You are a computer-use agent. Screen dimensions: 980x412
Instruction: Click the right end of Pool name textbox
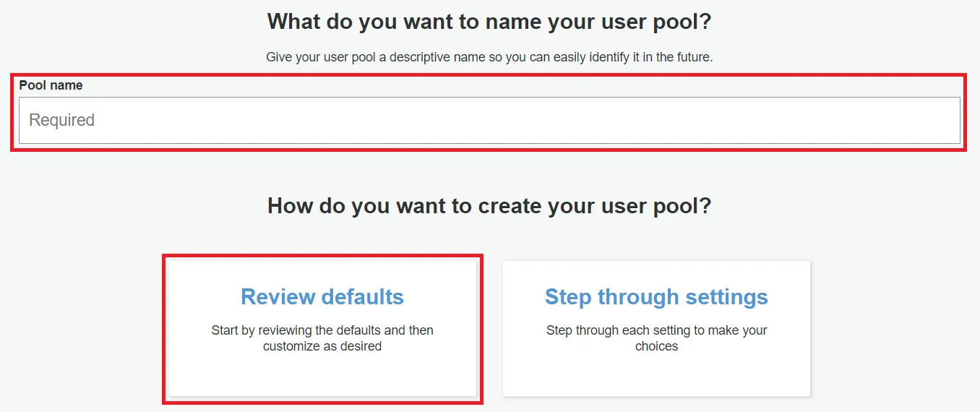pos(940,120)
